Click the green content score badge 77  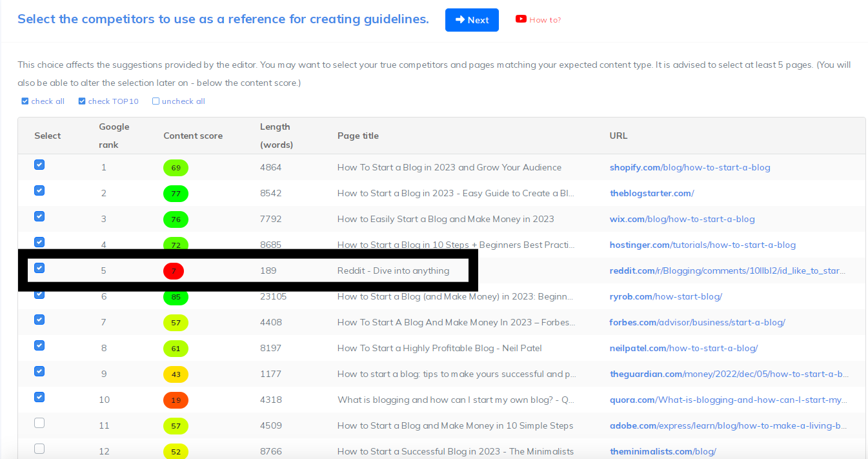click(176, 194)
